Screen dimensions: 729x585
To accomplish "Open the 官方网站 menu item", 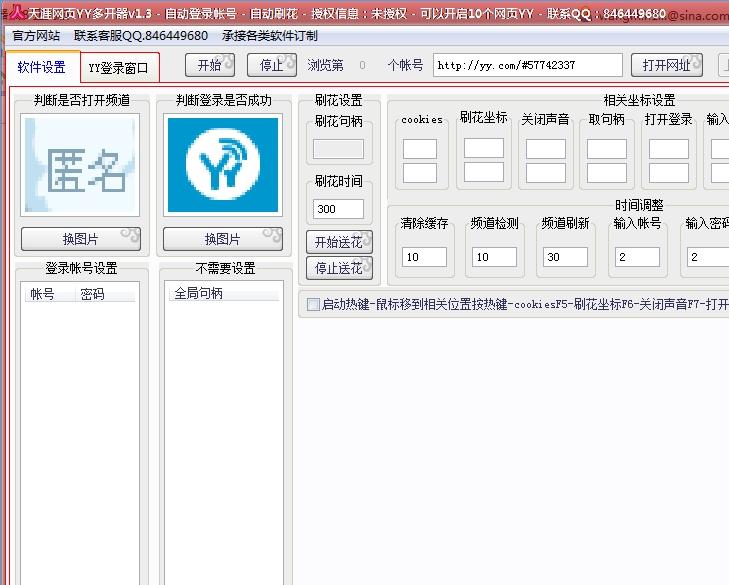I will click(x=36, y=35).
